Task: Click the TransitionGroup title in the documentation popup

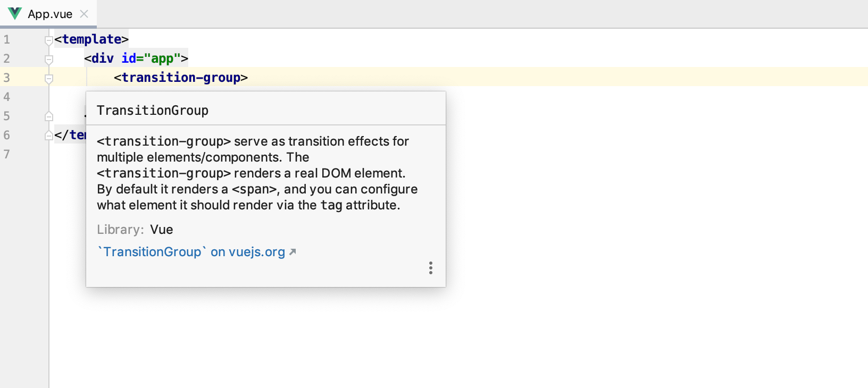Action: (153, 111)
